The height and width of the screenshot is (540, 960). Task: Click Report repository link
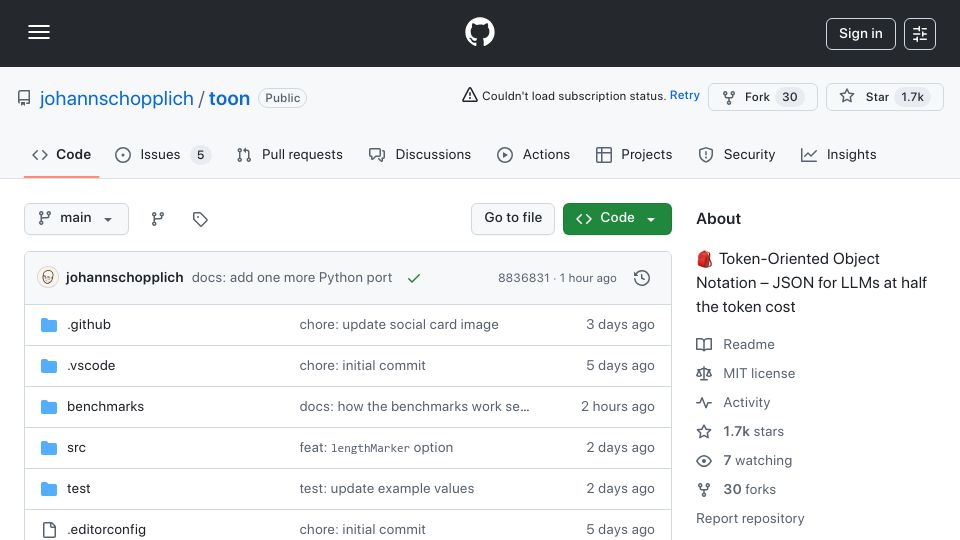750,519
